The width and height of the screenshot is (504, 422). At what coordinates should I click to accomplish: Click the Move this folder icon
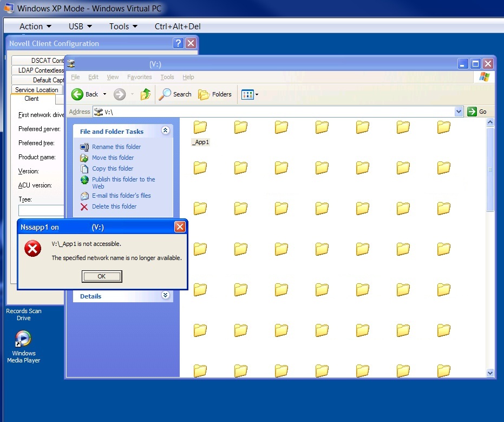[x=84, y=158]
